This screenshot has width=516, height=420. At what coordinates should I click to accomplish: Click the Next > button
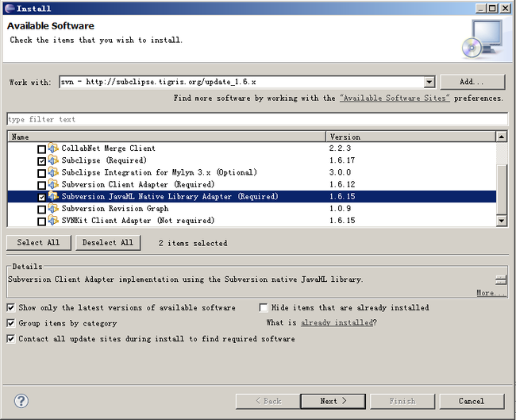point(333,401)
